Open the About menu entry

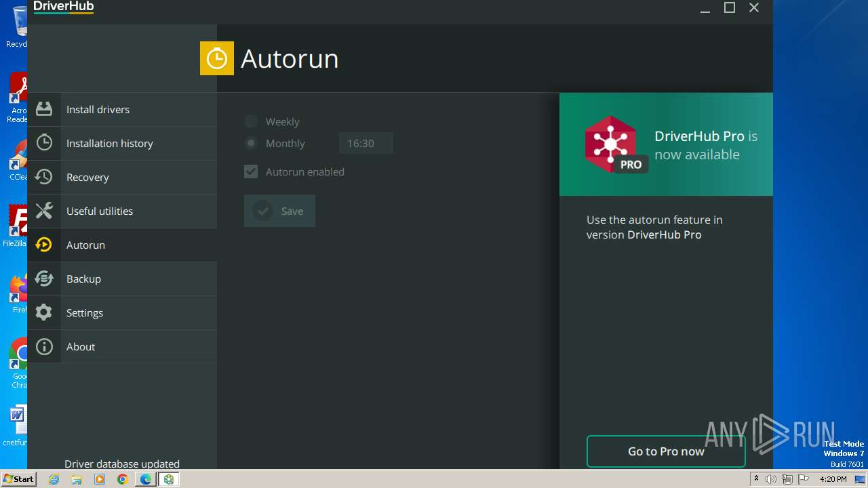pyautogui.click(x=122, y=346)
